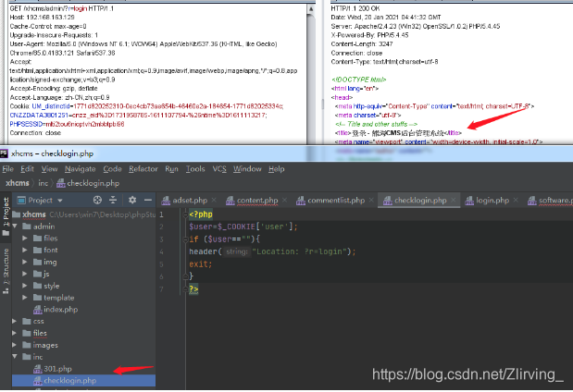573x392 pixels.
Task: Click the admin folder icon
Action: click(26, 227)
